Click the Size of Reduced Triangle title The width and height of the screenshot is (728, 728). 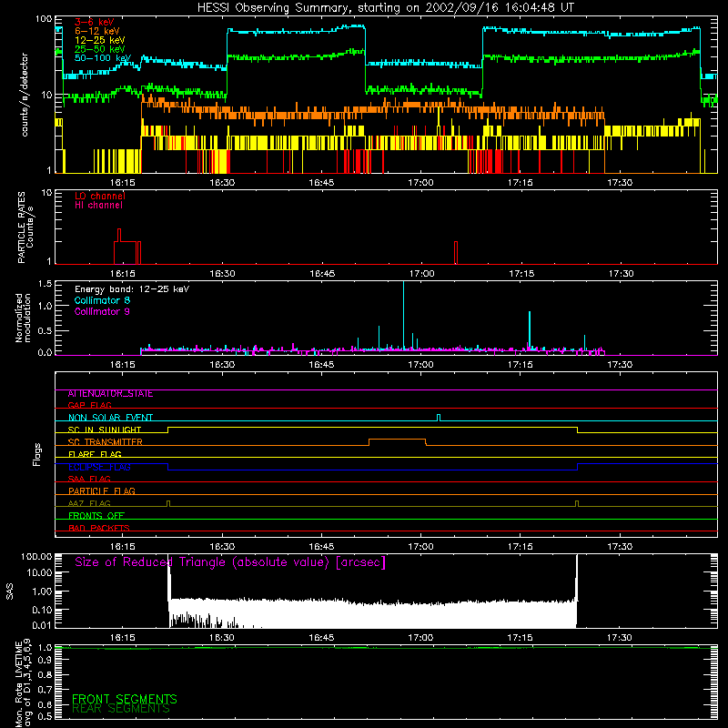pyautogui.click(x=230, y=562)
